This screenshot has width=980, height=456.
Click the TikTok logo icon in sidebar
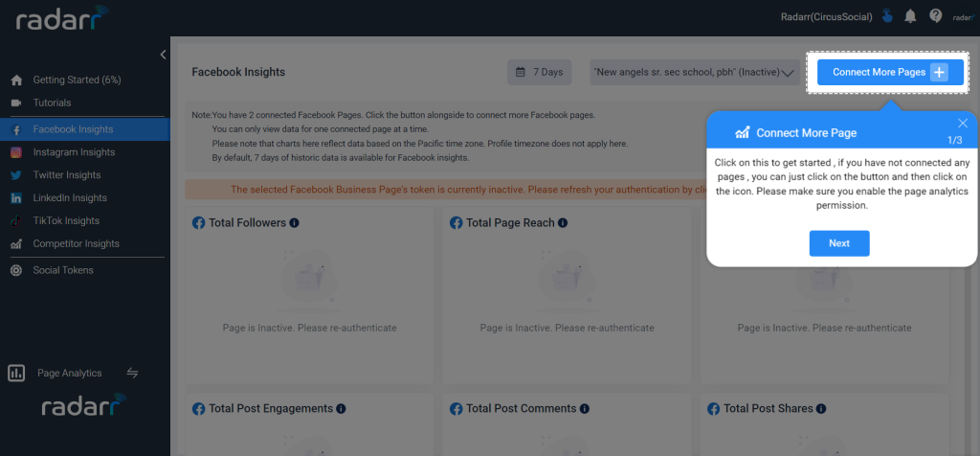(x=16, y=220)
